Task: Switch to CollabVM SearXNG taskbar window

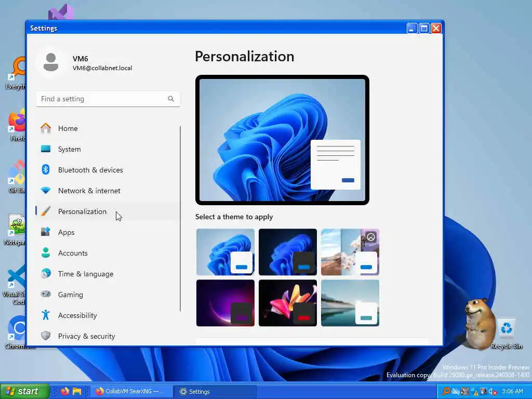Action: click(131, 392)
